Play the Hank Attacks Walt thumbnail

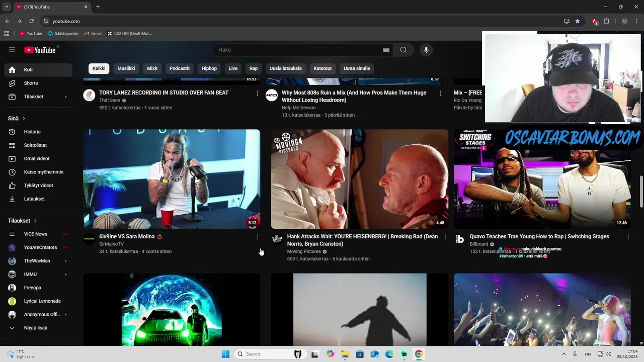[x=360, y=179]
